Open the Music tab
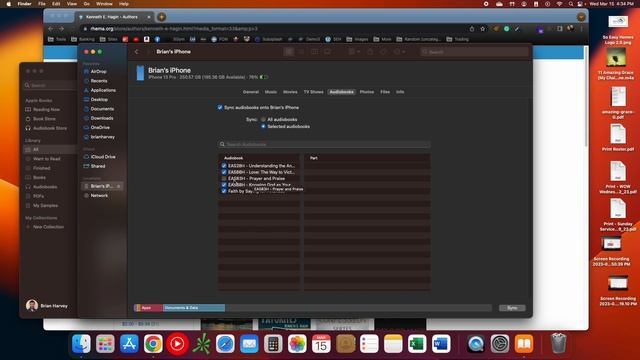This screenshot has height=360, width=640. click(271, 92)
